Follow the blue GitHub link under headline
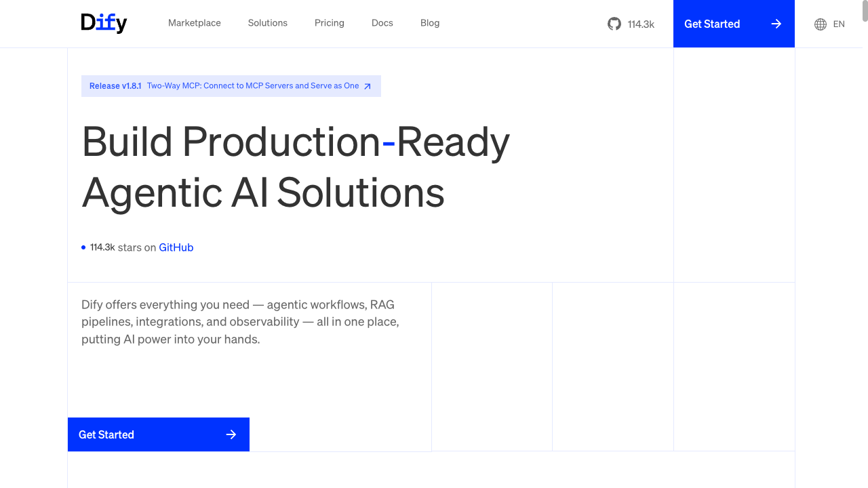Image resolution: width=868 pixels, height=488 pixels. 176,247
